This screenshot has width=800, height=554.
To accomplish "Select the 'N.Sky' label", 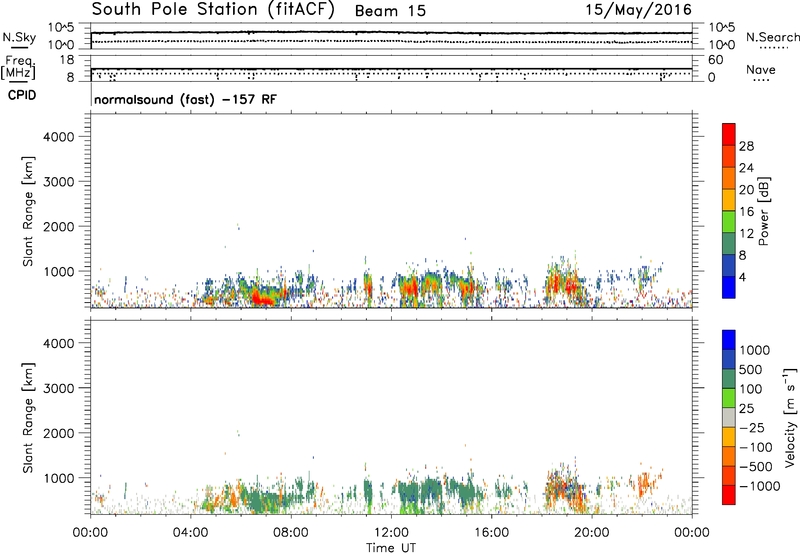I will tap(19, 37).
